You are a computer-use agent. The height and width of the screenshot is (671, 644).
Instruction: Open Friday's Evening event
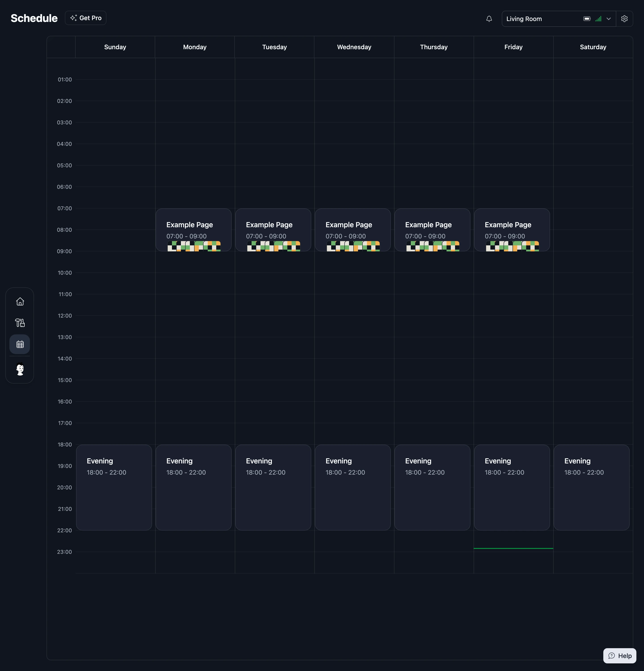click(512, 488)
